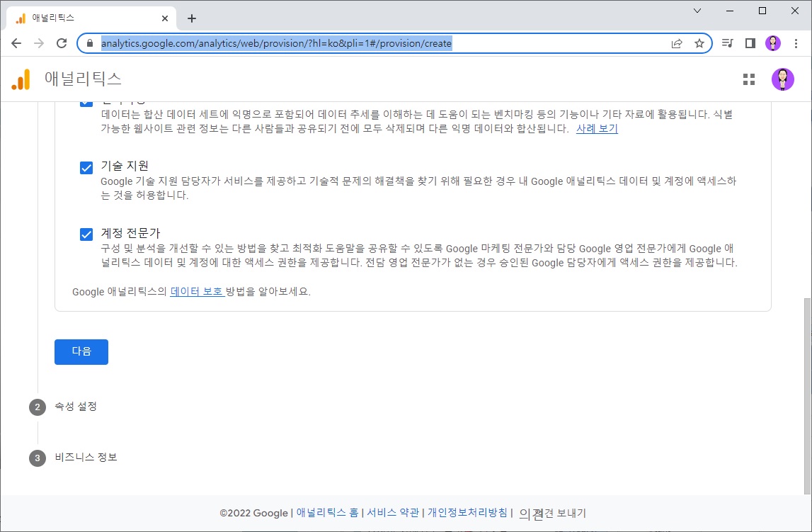Go back to the previous page
The image size is (812, 532).
(16, 43)
